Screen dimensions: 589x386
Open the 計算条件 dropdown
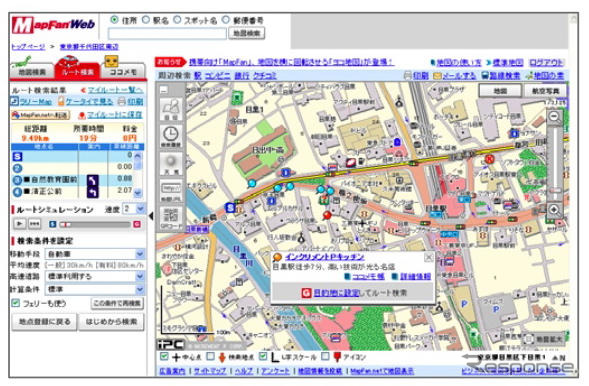pyautogui.click(x=95, y=289)
